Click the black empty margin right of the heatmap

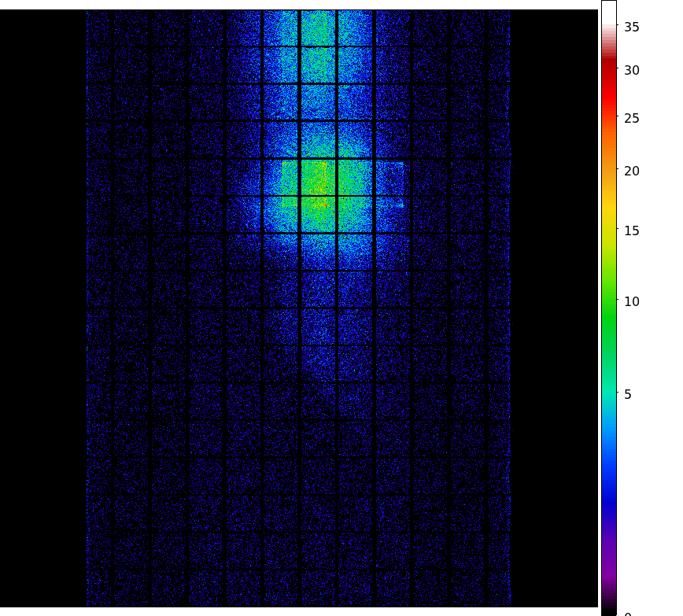pyautogui.click(x=553, y=315)
